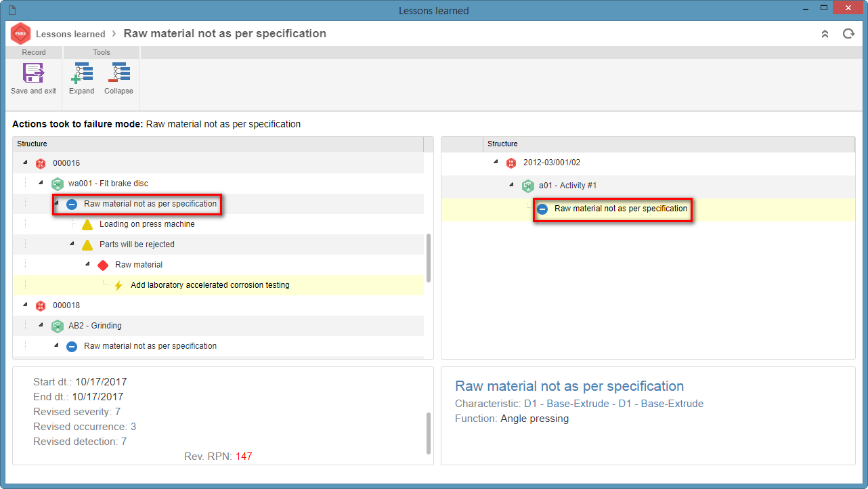
Task: Click the red diamond Raw material icon
Action: [x=103, y=265]
